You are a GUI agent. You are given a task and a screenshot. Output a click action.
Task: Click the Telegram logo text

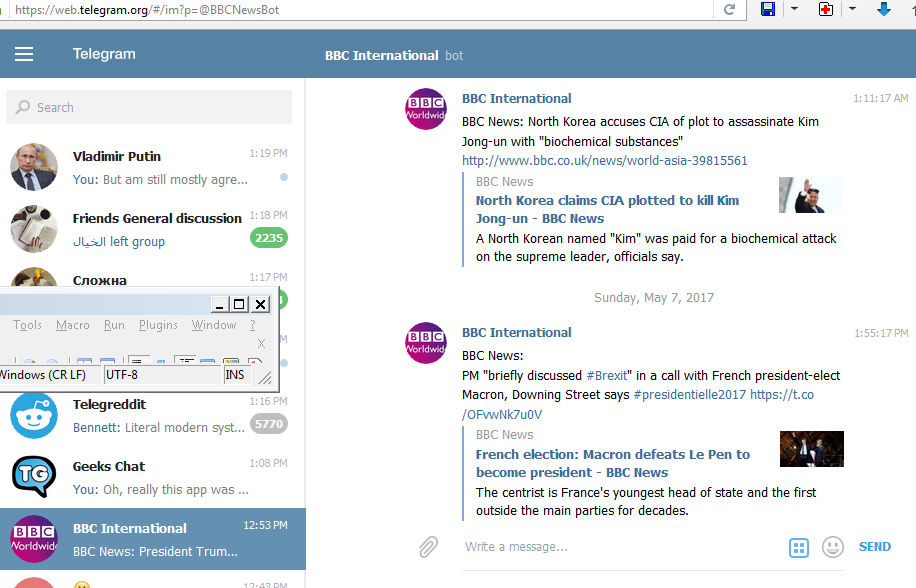(104, 54)
